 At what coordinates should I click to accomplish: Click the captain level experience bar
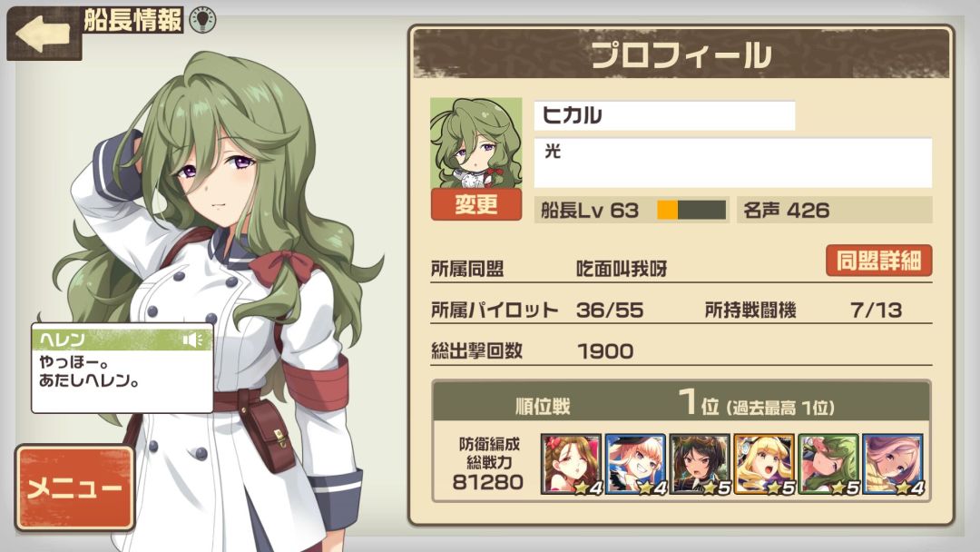pos(691,210)
